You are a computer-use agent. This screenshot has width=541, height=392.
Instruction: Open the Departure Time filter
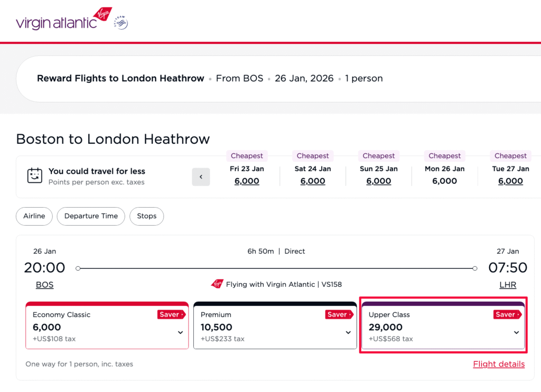(90, 216)
